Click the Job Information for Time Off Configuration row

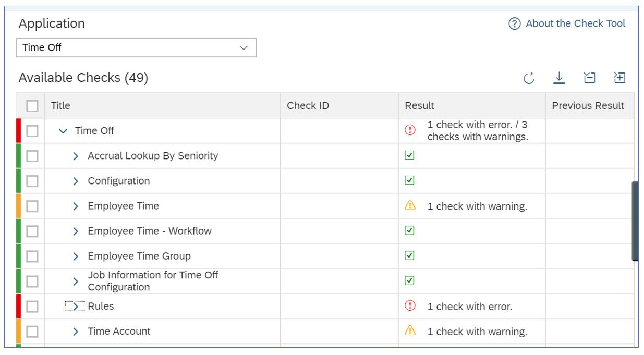pos(153,281)
